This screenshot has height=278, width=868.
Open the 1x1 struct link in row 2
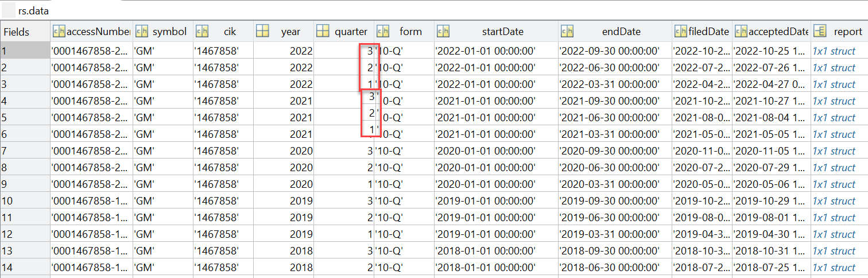[834, 67]
